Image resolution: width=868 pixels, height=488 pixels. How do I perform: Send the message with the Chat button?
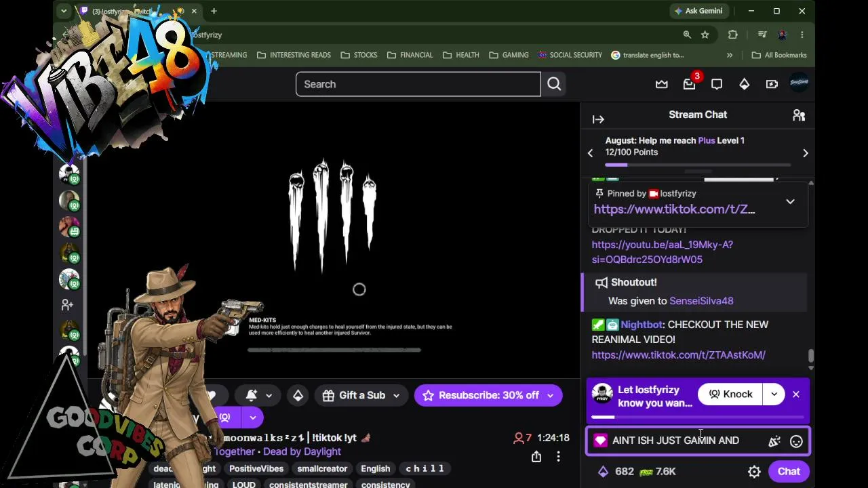coord(789,472)
